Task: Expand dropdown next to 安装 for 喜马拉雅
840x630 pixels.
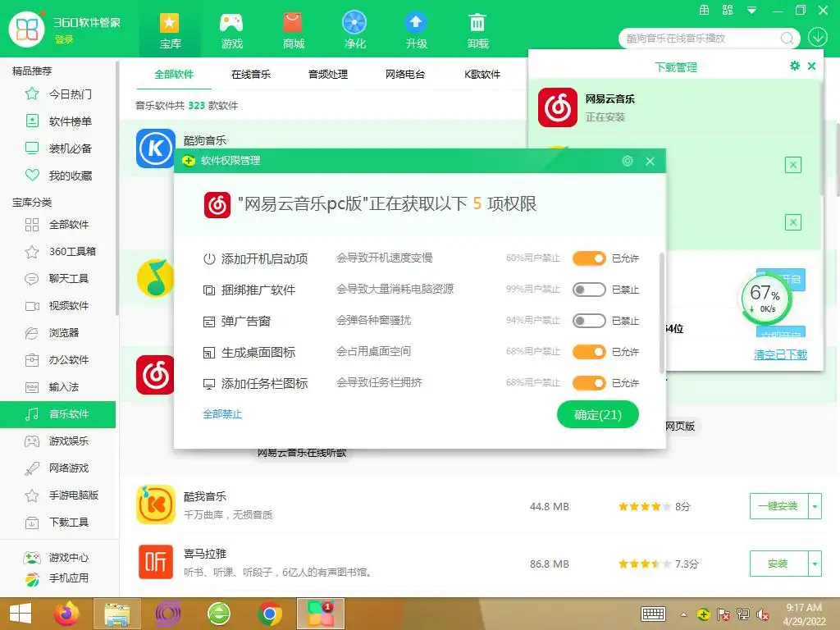Action: [815, 564]
